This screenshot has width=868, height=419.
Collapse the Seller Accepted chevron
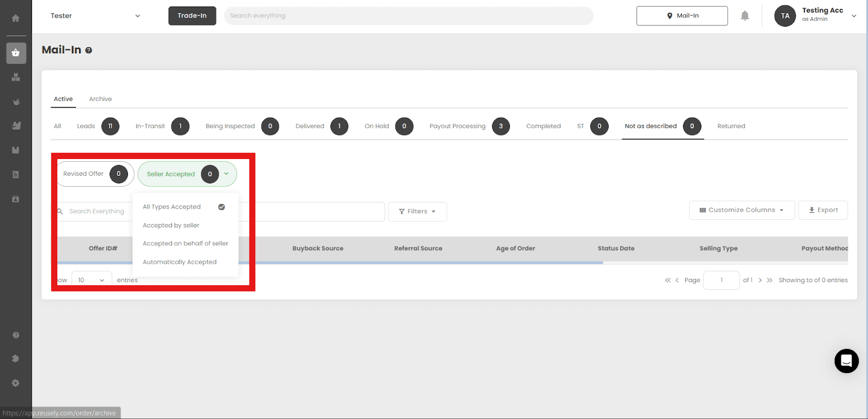(226, 174)
